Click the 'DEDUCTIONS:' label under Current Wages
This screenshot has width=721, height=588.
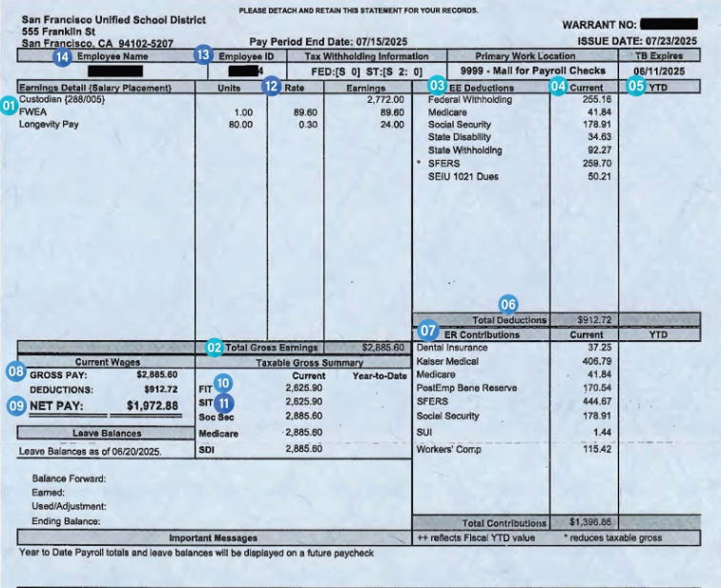click(61, 390)
